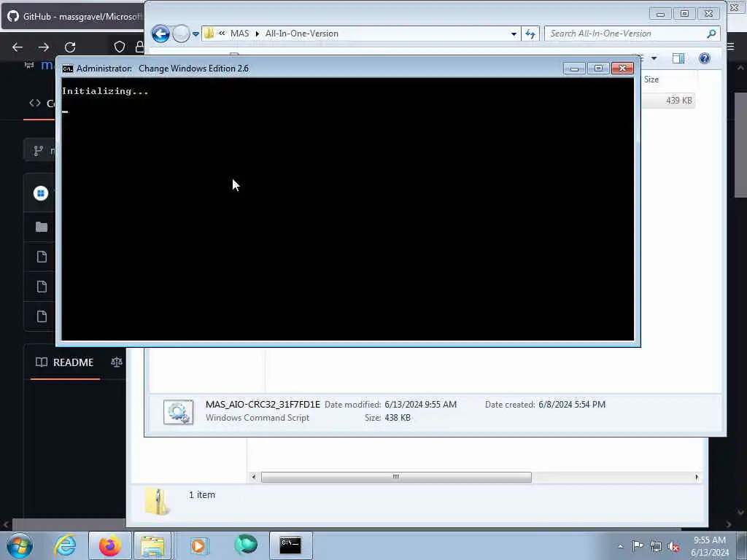Open the taskbar clock showing 9:55 AM
Image resolution: width=747 pixels, height=560 pixels.
tap(710, 546)
